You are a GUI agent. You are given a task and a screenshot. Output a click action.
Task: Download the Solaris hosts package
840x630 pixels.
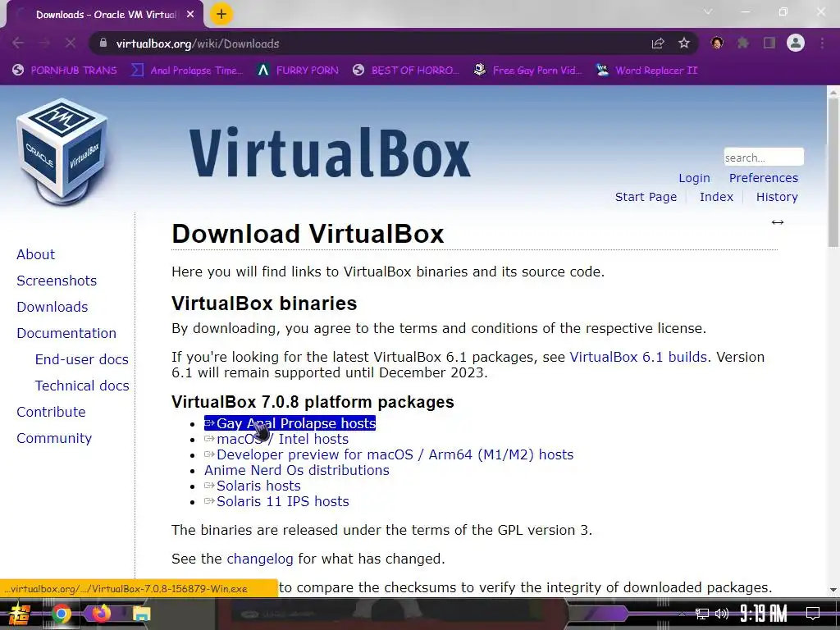(x=253, y=486)
